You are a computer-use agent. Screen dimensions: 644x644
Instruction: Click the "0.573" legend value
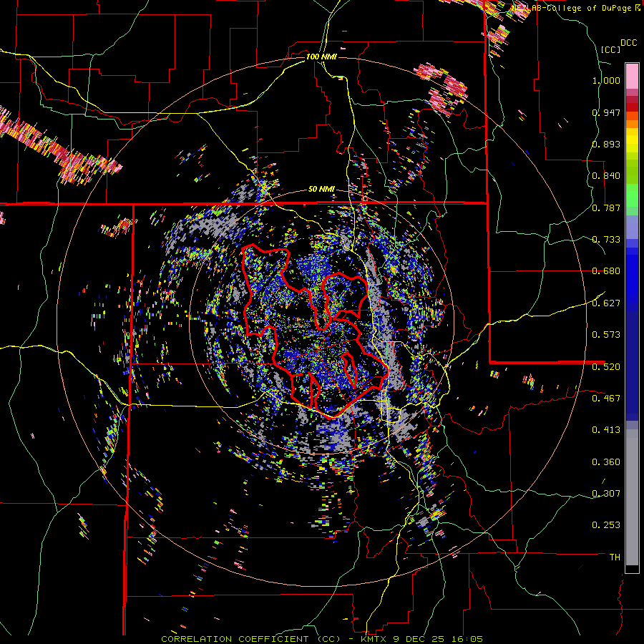point(606,335)
